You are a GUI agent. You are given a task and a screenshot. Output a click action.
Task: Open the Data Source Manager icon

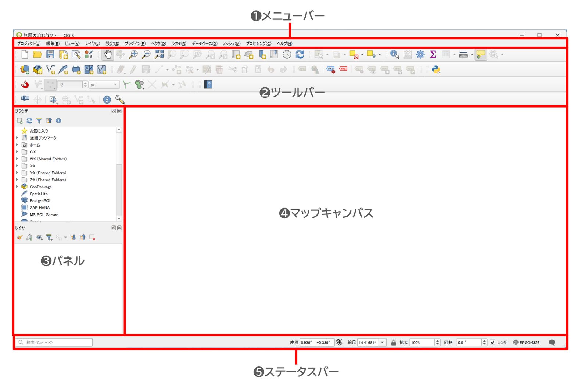click(x=25, y=70)
